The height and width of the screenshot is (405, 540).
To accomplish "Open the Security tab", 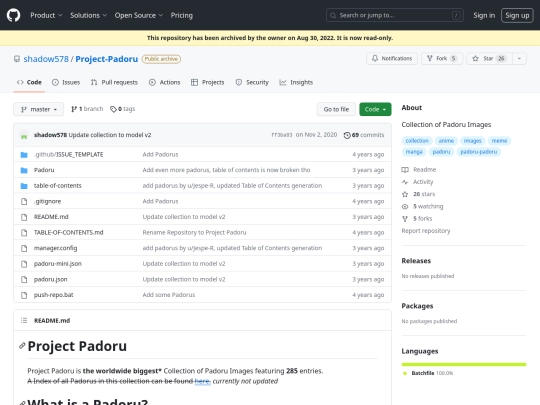I will (252, 82).
